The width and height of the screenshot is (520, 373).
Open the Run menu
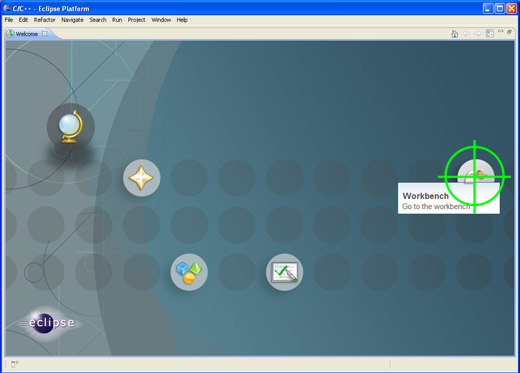(117, 20)
